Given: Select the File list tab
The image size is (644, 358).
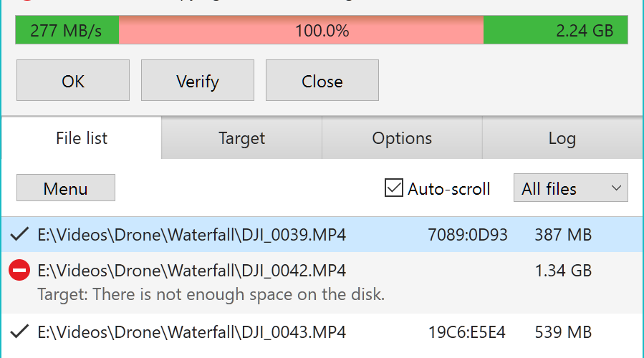Looking at the screenshot, I should pos(82,138).
